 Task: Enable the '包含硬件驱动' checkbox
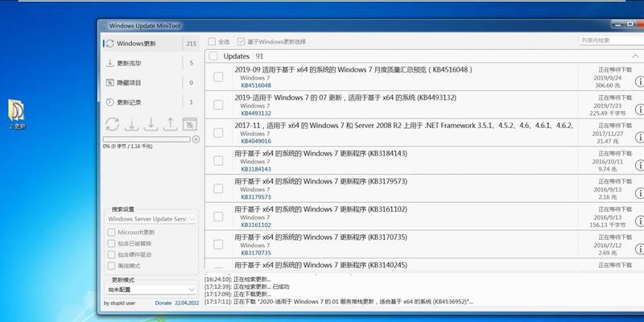111,254
